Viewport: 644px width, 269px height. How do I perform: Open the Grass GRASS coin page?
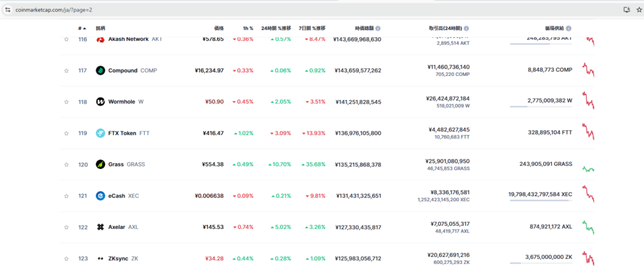(x=126, y=165)
